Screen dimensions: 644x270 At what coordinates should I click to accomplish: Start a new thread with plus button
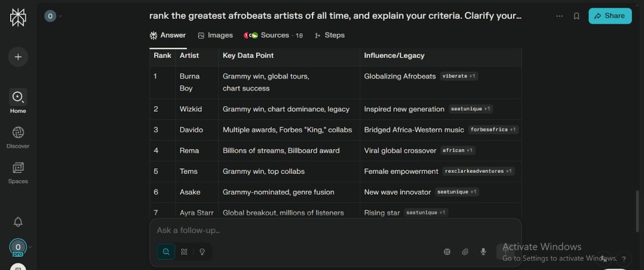18,57
